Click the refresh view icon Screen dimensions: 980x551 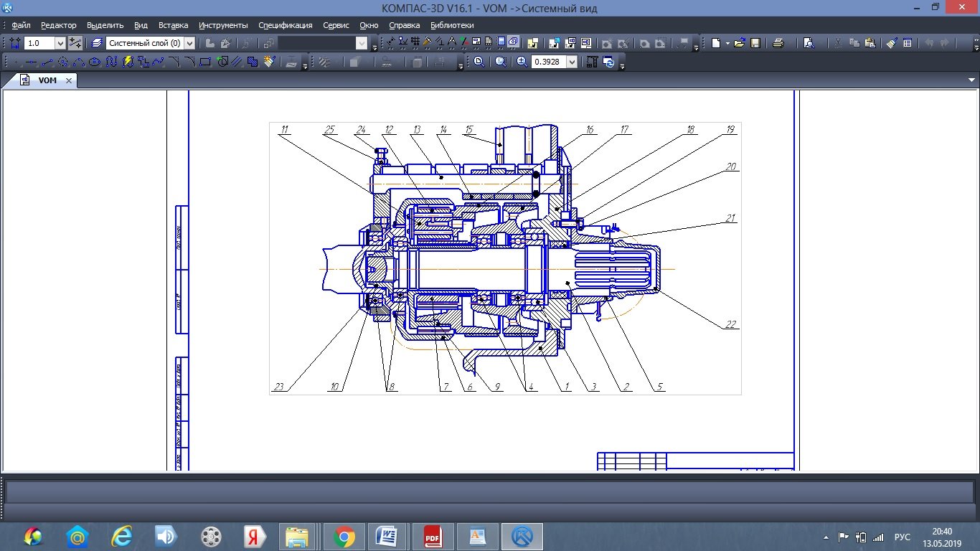coord(608,62)
